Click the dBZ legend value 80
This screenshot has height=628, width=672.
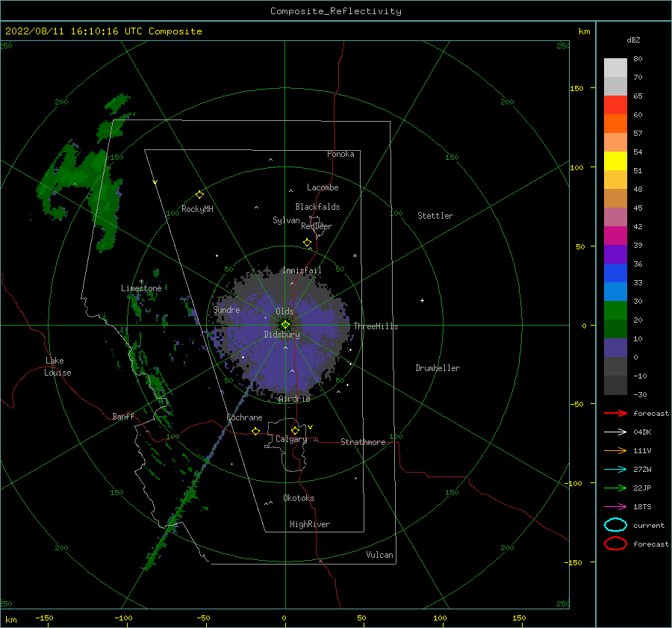(638, 58)
